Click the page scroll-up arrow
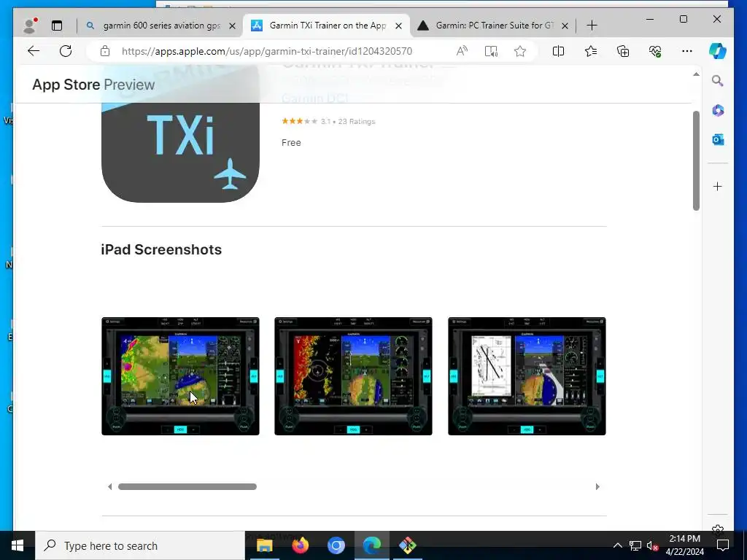This screenshot has width=747, height=560. point(696,74)
